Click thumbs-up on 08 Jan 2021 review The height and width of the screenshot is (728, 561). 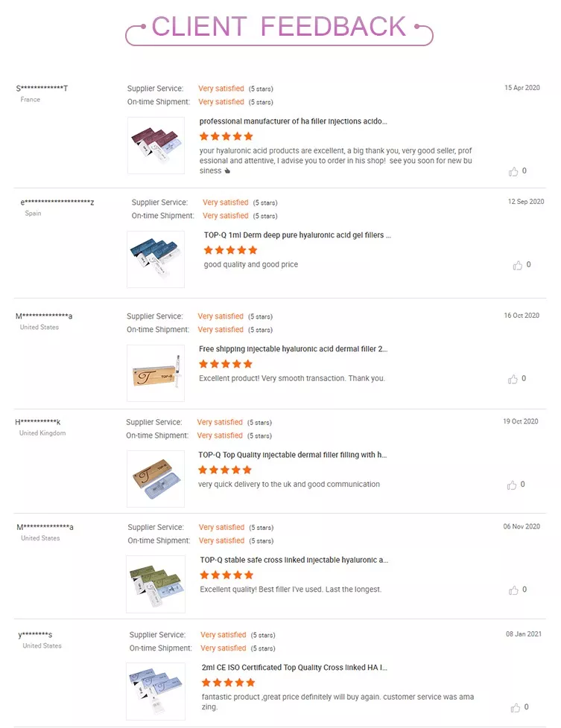pos(515,707)
